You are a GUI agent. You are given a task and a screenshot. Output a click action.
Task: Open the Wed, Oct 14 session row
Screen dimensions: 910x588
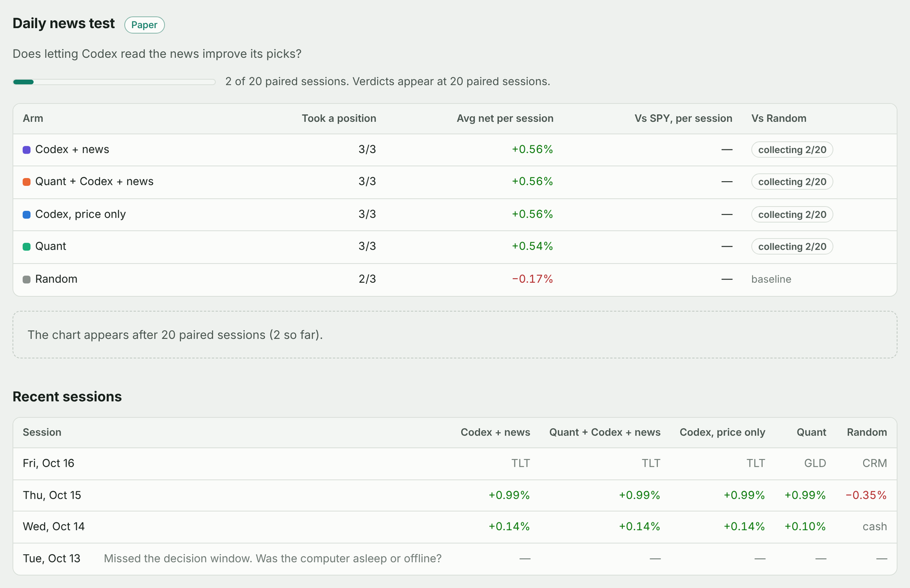coord(455,527)
